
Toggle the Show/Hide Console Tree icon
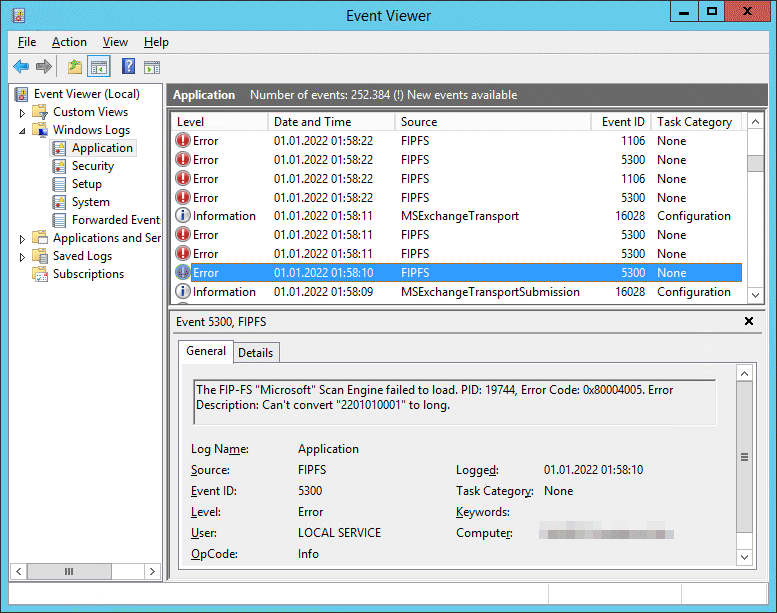(x=99, y=66)
